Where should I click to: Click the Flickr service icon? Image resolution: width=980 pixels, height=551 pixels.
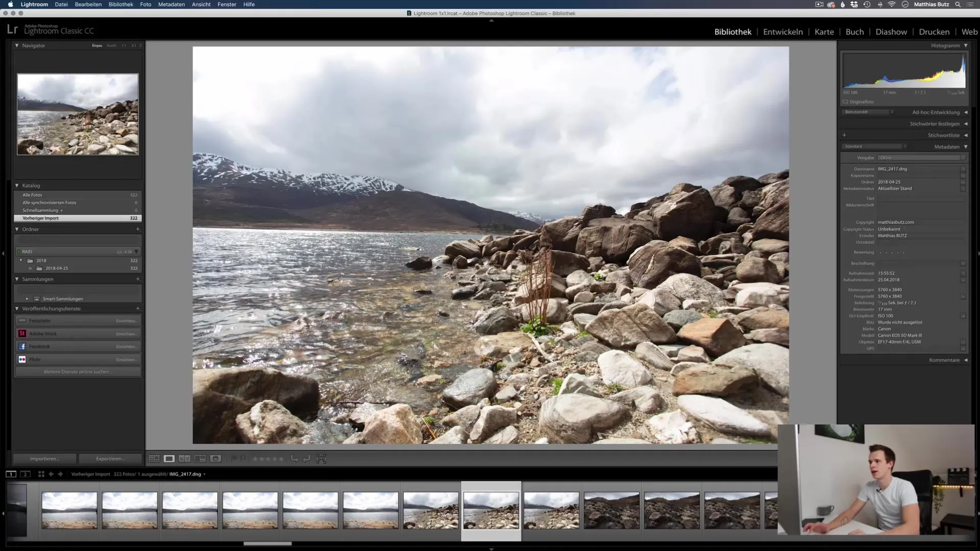click(22, 359)
